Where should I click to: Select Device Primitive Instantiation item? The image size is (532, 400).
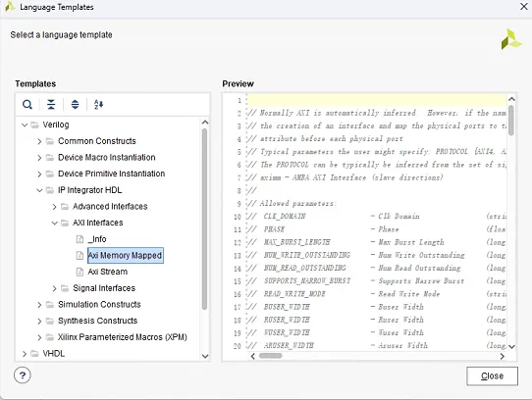pos(111,174)
